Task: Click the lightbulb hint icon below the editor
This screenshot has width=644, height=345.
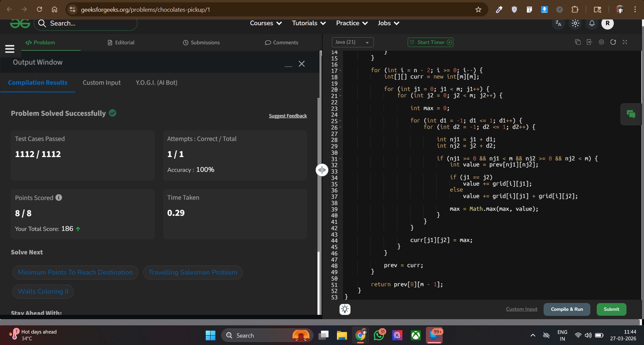Action: [345, 309]
